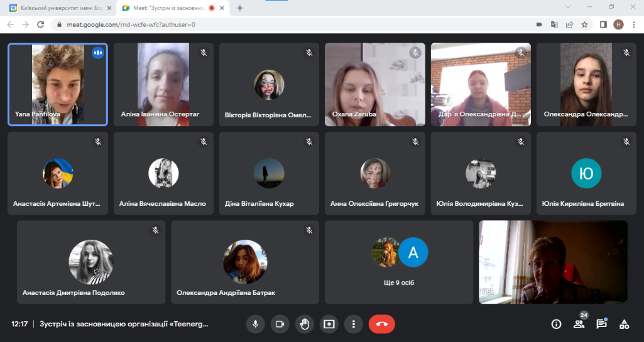This screenshot has width=644, height=342.
Task: Open meeting details info icon
Action: click(556, 324)
